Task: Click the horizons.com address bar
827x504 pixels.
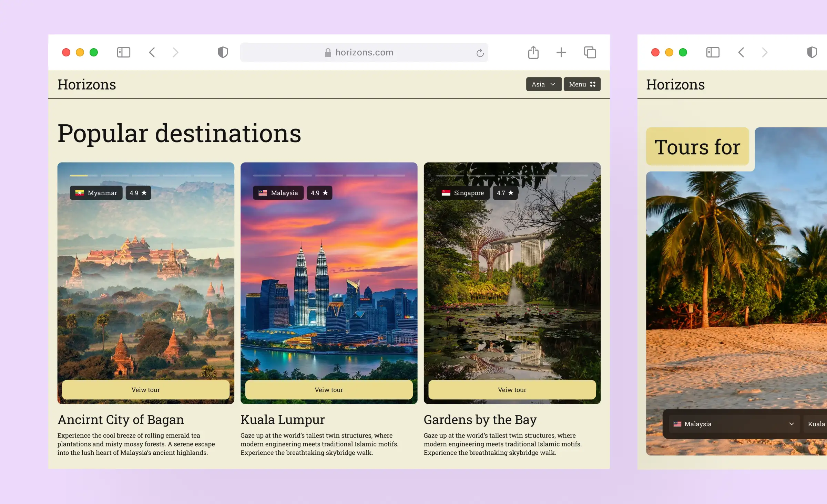Action: pos(364,52)
